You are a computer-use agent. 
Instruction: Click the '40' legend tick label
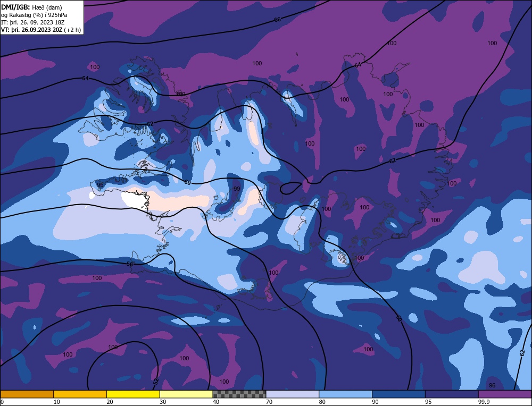pos(216,402)
